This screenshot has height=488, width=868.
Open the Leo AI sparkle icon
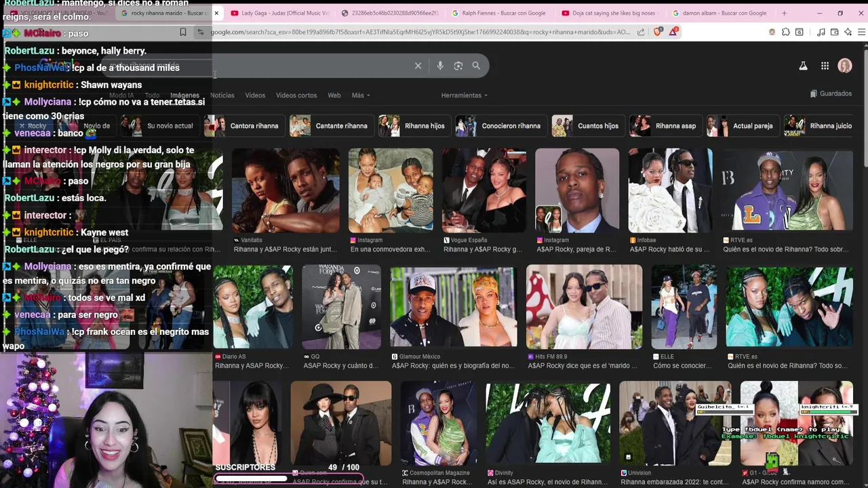pos(848,32)
